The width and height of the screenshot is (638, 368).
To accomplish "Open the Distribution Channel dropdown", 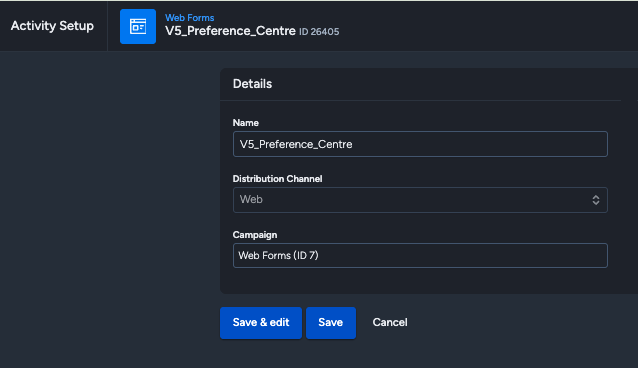I will pos(420,200).
